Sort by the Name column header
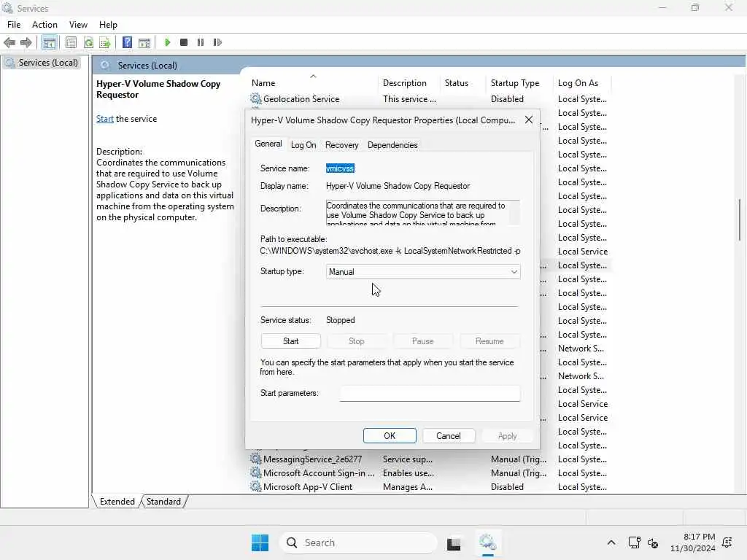This screenshot has width=747, height=560. point(313,83)
